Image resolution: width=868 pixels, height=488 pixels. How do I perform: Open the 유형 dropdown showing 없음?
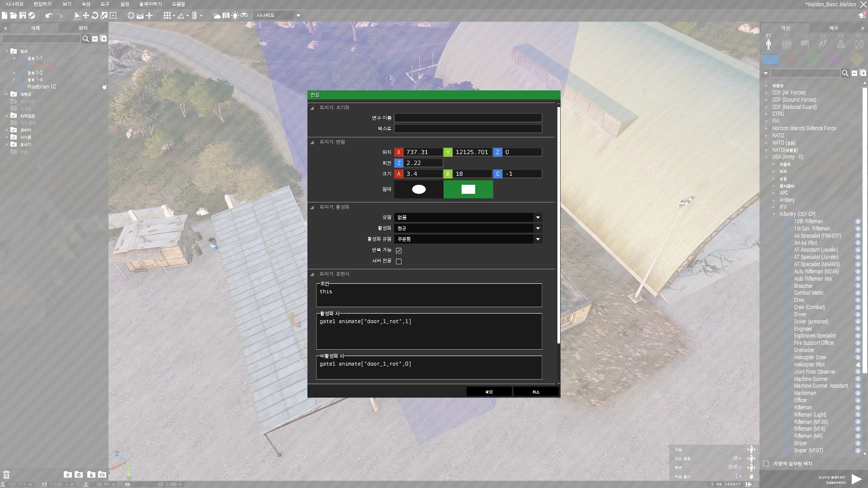468,217
